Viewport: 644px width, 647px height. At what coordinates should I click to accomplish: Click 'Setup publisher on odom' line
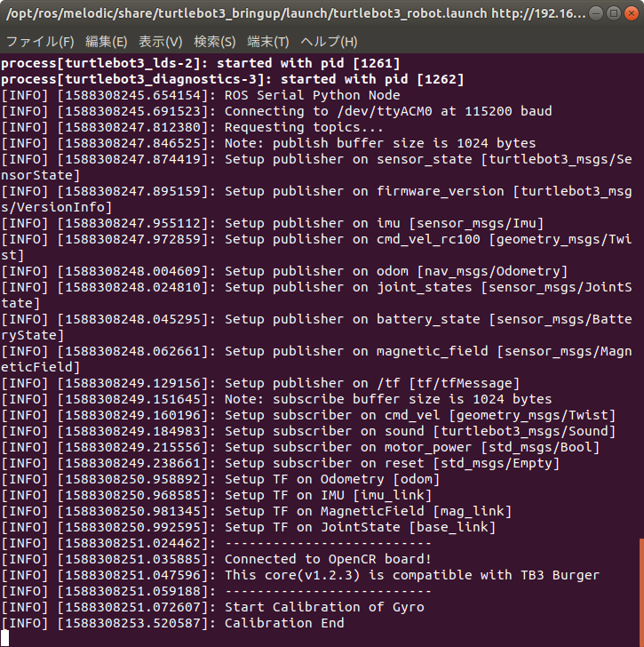tap(284, 271)
